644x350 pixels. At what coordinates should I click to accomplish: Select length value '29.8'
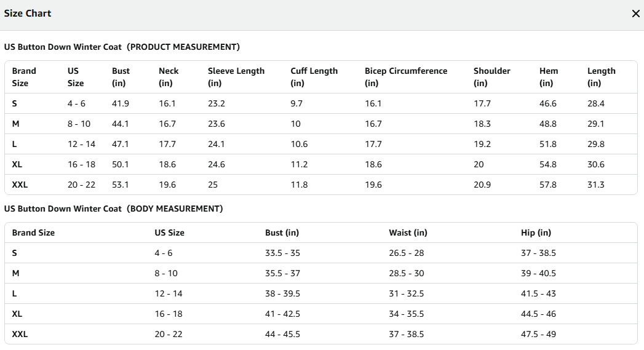pyautogui.click(x=596, y=144)
